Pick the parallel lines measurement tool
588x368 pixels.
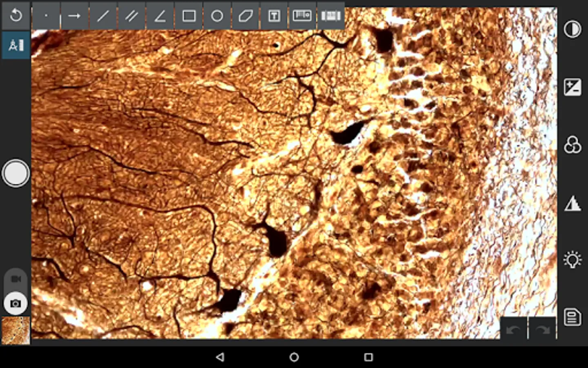click(x=131, y=16)
